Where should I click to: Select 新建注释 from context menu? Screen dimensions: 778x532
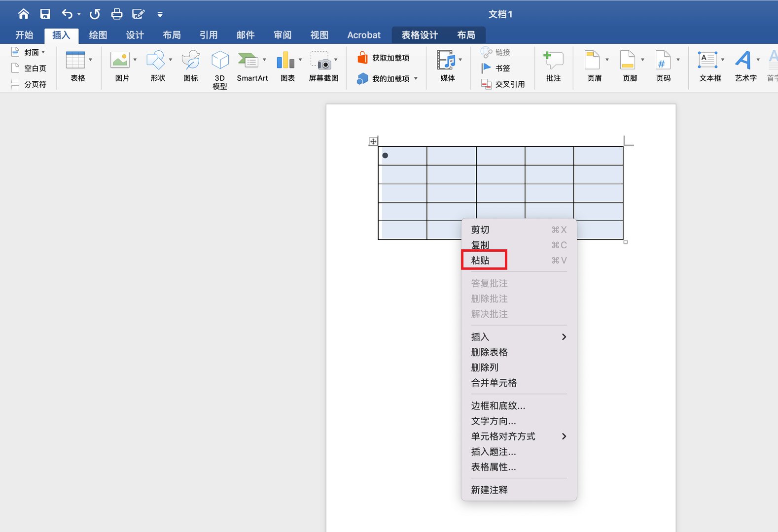click(x=519, y=490)
